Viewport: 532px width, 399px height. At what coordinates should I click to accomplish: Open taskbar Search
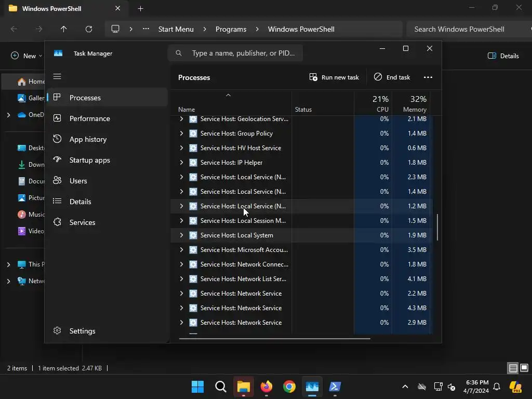click(x=220, y=387)
